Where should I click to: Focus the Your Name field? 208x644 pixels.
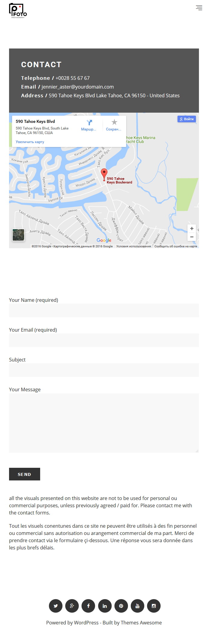point(104,310)
